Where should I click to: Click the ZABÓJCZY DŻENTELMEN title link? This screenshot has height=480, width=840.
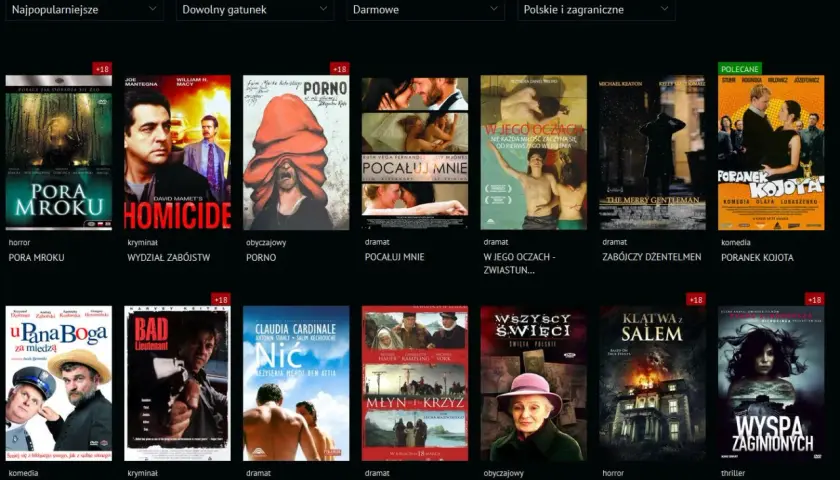652,257
